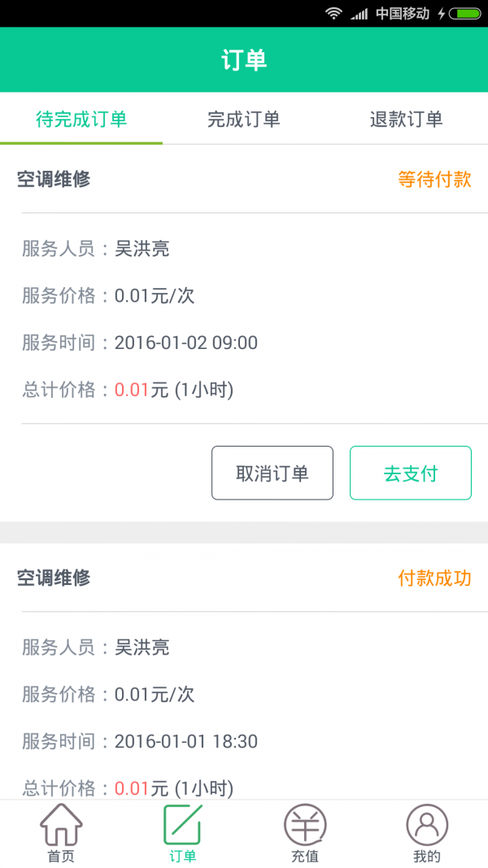Open the 退款订单 refund tab
The image size is (488, 868).
pos(407,119)
